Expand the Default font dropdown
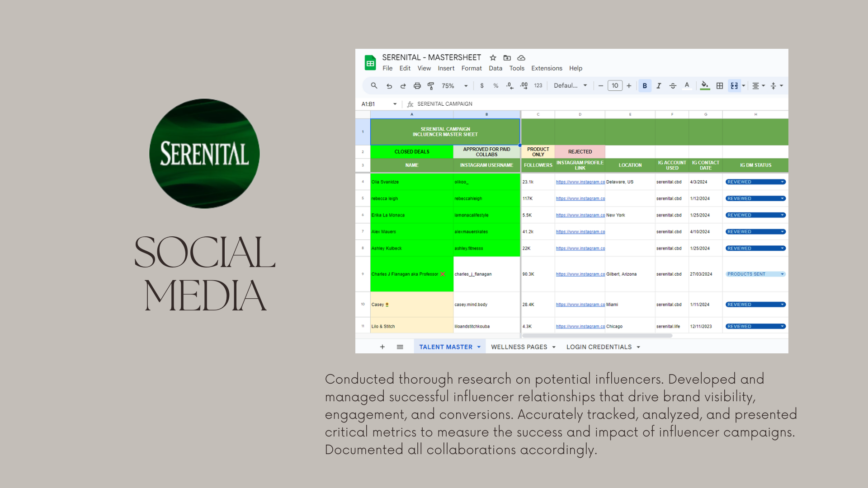 570,86
